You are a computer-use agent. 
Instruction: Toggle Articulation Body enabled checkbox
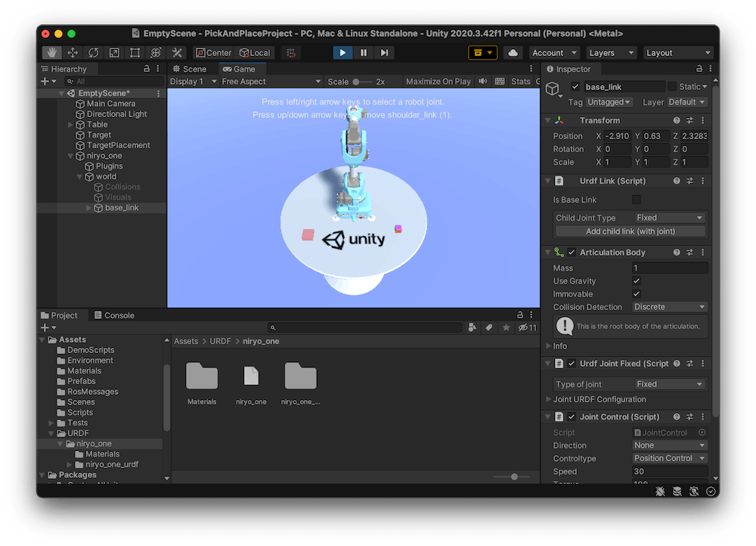pos(572,253)
